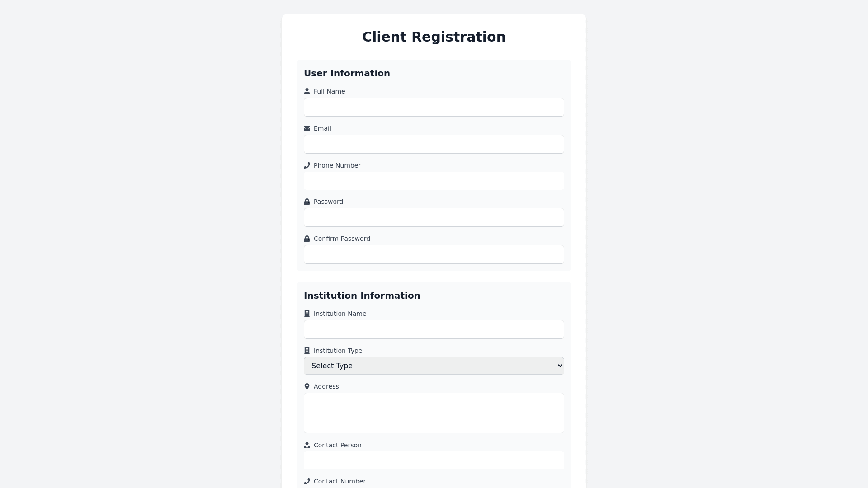This screenshot has height=488, width=868.
Task: Click the lock icon beside Confirm Password
Action: click(307, 239)
